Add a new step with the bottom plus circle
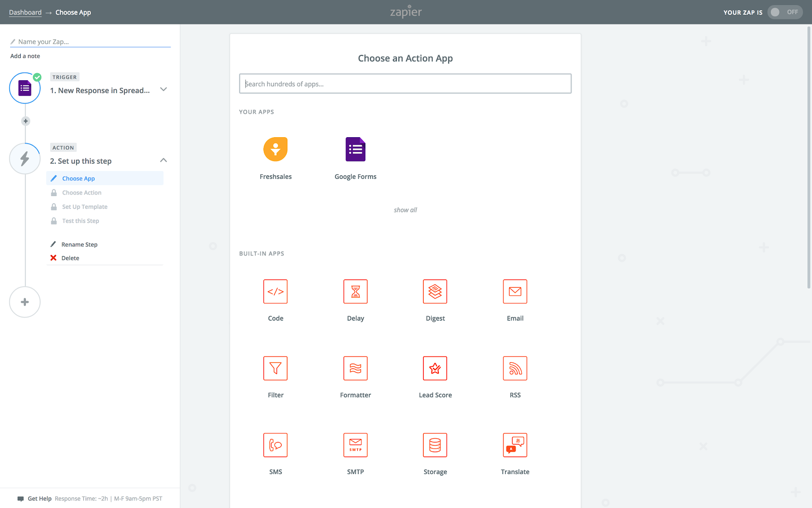Screen dimensions: 812x508 coord(25,302)
